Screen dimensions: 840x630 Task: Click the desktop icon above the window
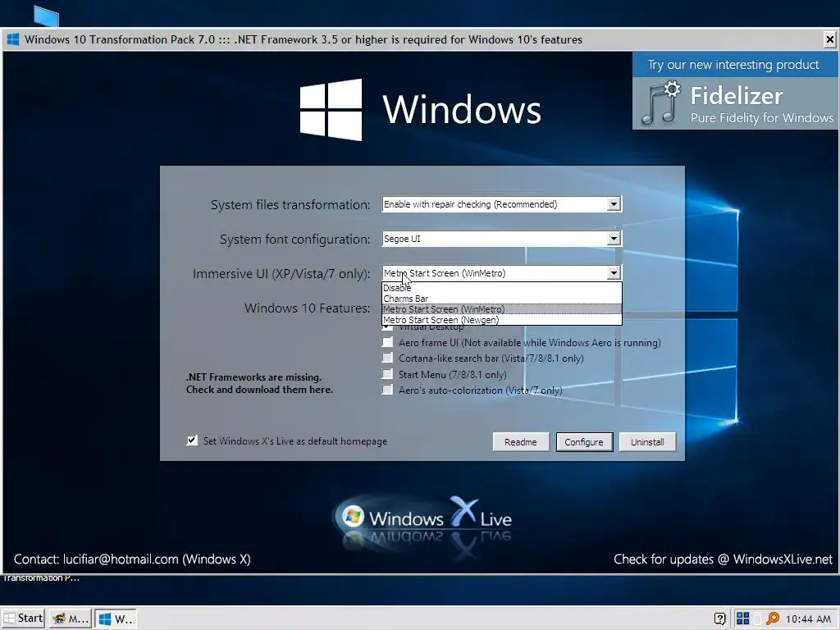46,16
